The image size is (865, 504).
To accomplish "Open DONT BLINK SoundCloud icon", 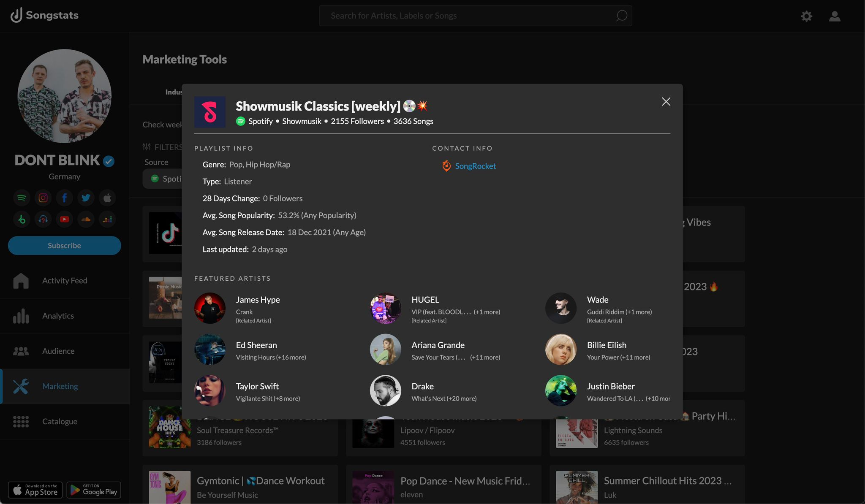I will pos(86,219).
